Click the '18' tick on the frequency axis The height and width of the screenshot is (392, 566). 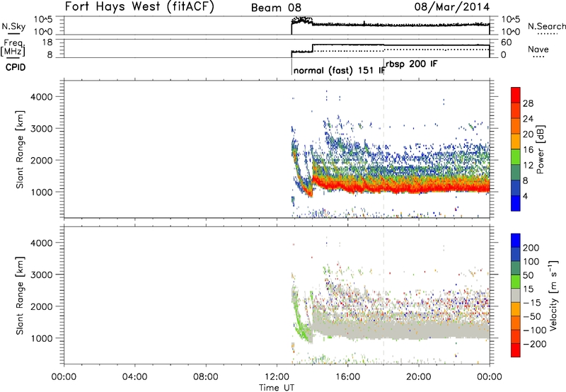47,42
